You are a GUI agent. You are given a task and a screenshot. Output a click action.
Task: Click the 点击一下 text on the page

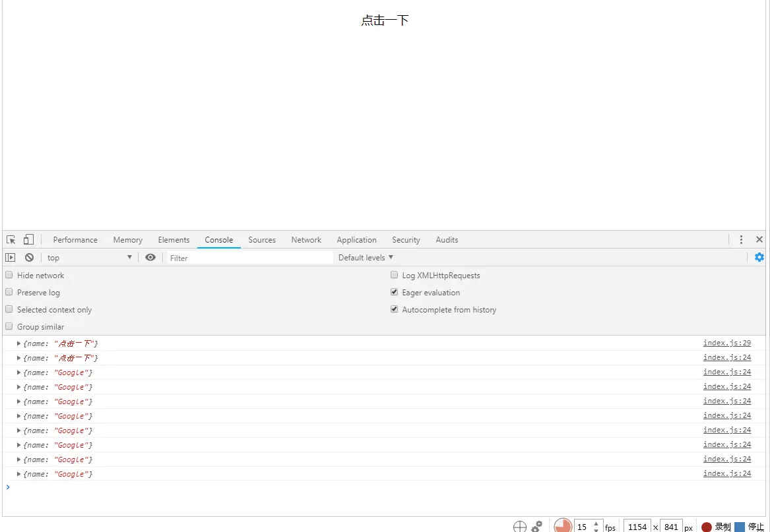click(x=385, y=20)
